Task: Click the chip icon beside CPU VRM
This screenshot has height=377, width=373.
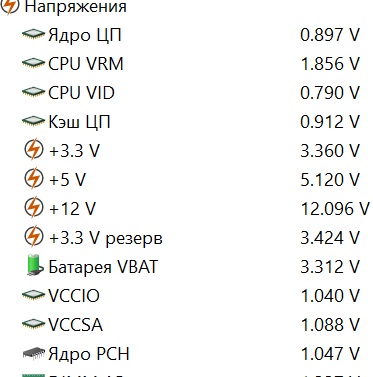Action: (x=33, y=63)
